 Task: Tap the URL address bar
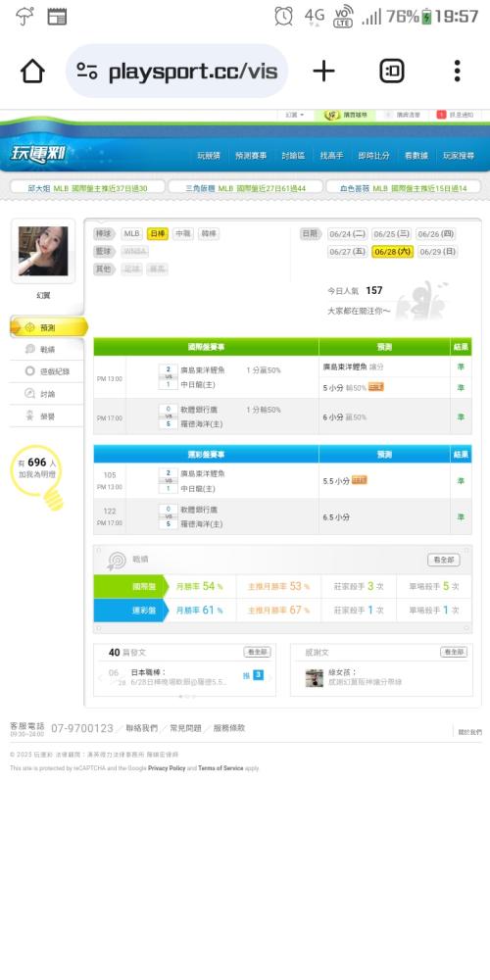pyautogui.click(x=176, y=72)
